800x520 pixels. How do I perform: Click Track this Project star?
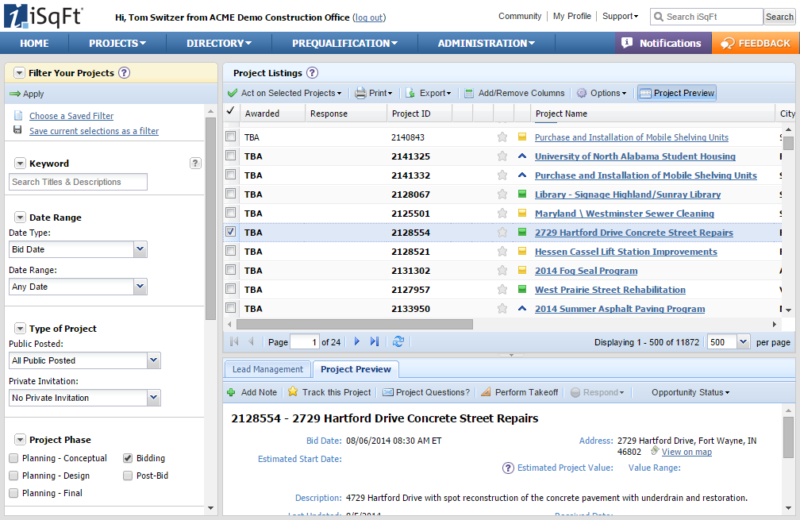pos(293,391)
